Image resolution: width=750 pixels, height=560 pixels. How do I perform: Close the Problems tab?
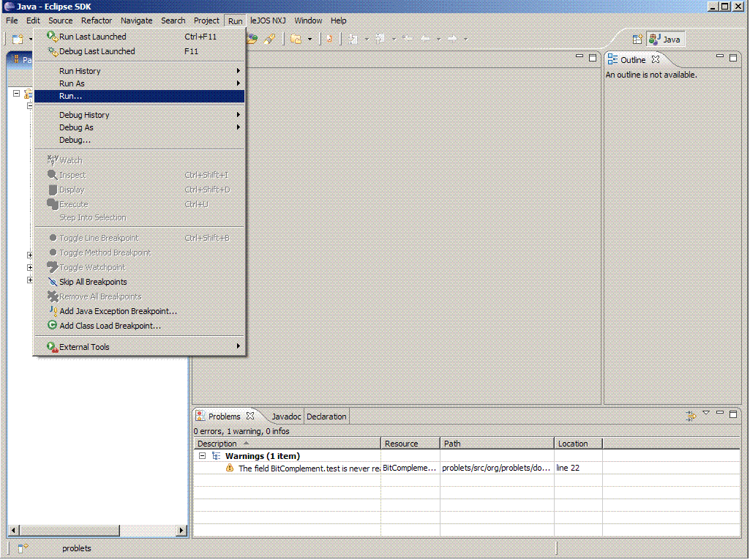click(x=250, y=416)
